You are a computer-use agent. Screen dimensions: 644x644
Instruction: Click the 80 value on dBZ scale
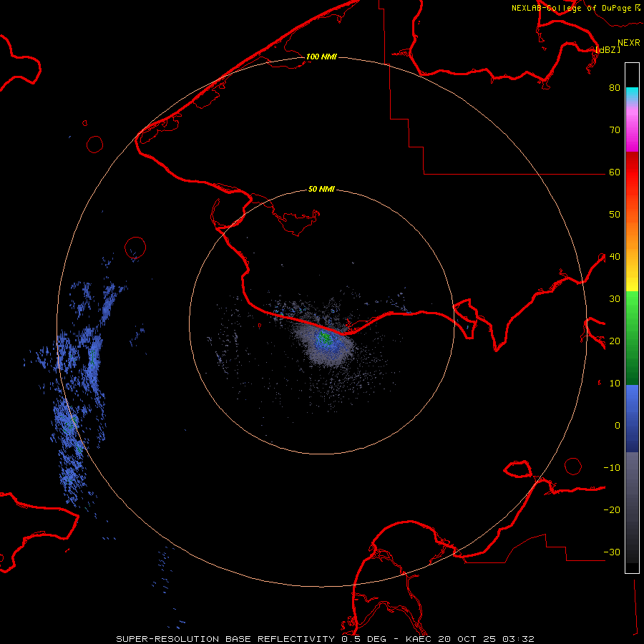(x=615, y=88)
